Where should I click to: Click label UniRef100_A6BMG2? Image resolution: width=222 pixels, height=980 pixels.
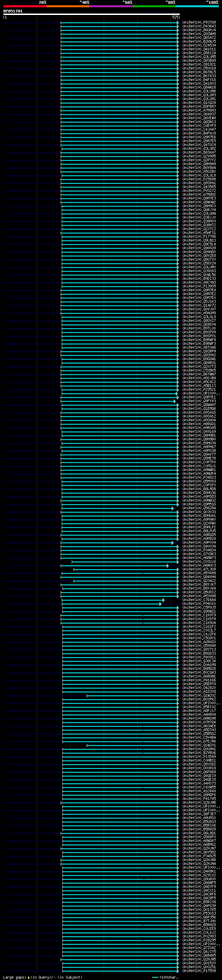click(199, 844)
